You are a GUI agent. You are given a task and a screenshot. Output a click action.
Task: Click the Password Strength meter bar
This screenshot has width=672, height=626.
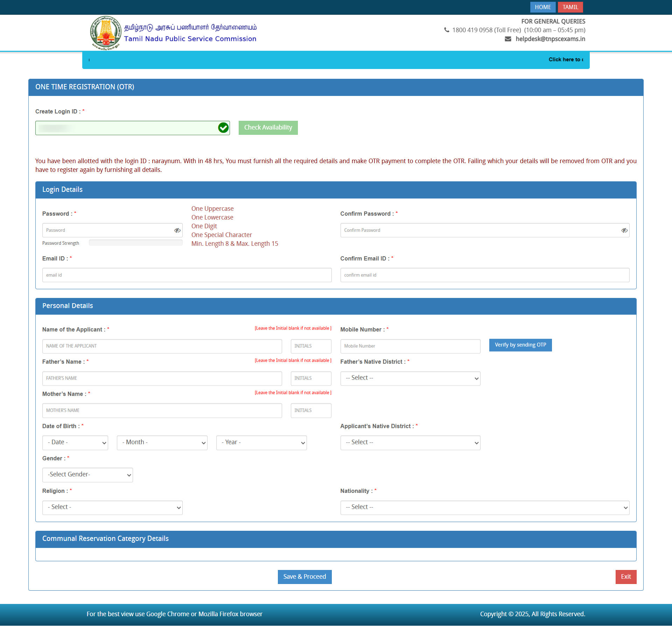tap(135, 243)
